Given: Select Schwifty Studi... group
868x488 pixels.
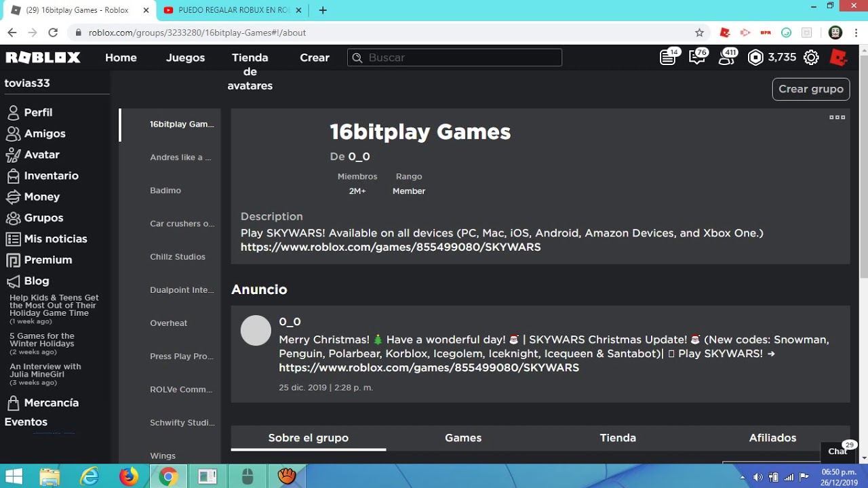Looking at the screenshot, I should point(182,423).
